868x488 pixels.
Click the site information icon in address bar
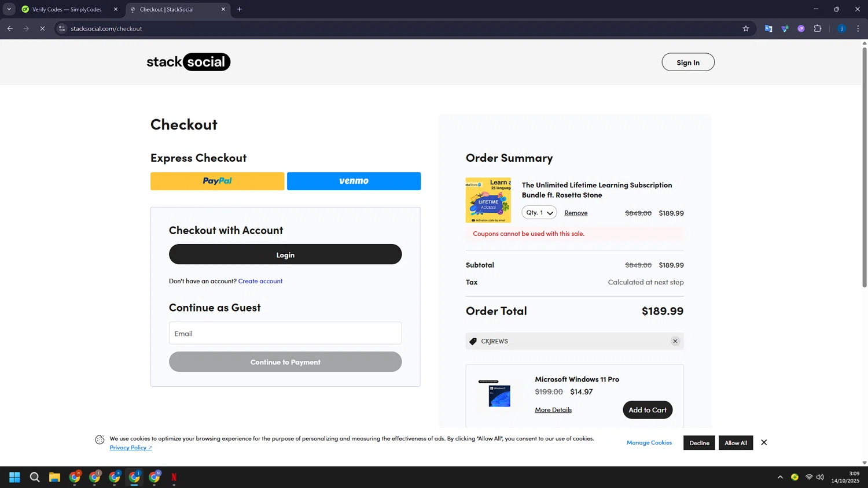(x=62, y=28)
